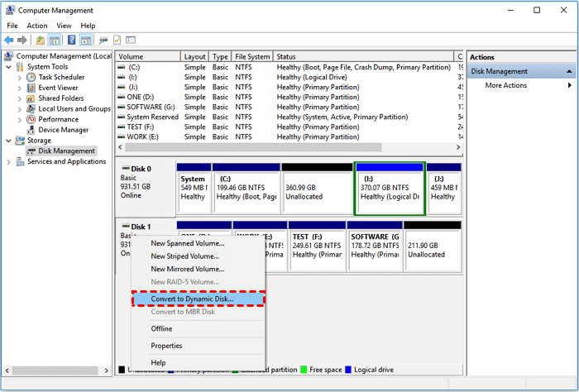579x392 pixels.
Task: Select New Spanned Volume menu entry
Action: 187,243
